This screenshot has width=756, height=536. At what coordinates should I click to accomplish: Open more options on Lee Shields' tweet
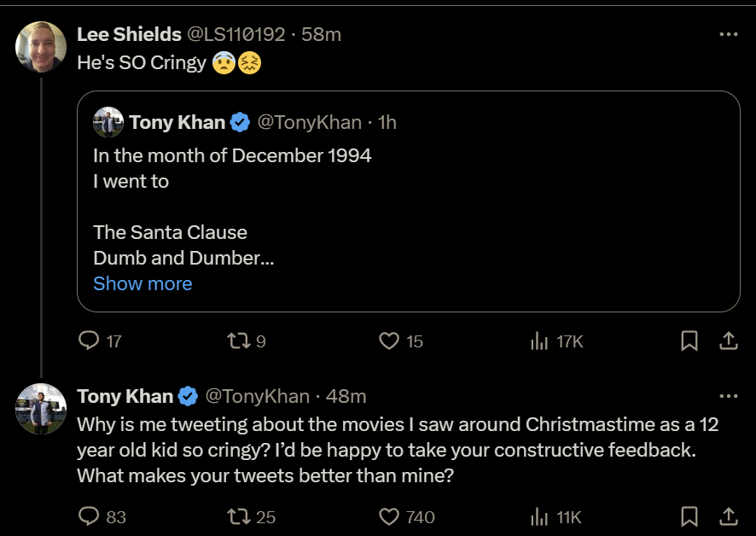[x=728, y=34]
